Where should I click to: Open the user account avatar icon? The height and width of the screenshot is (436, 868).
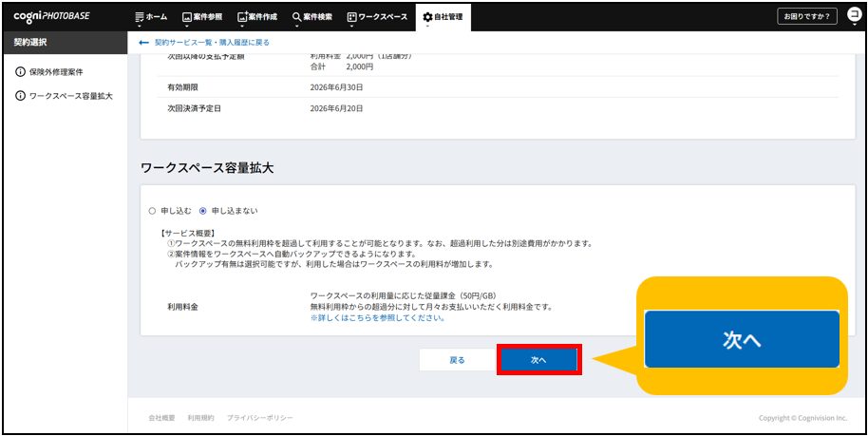[853, 16]
